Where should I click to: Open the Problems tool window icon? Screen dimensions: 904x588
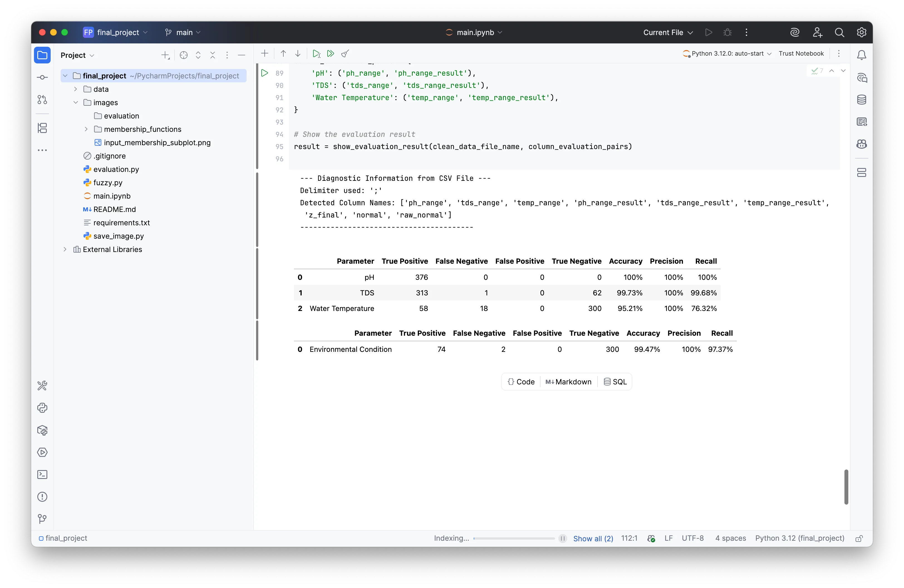click(x=42, y=497)
